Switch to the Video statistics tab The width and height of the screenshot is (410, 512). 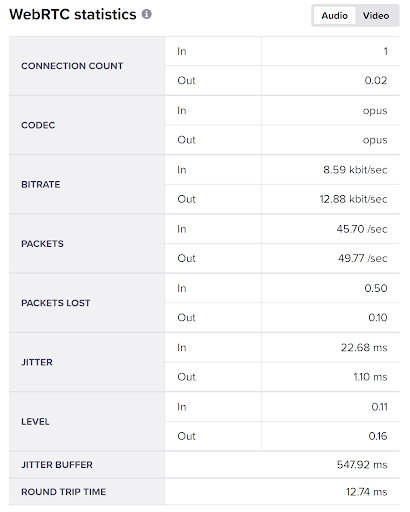pyautogui.click(x=376, y=16)
